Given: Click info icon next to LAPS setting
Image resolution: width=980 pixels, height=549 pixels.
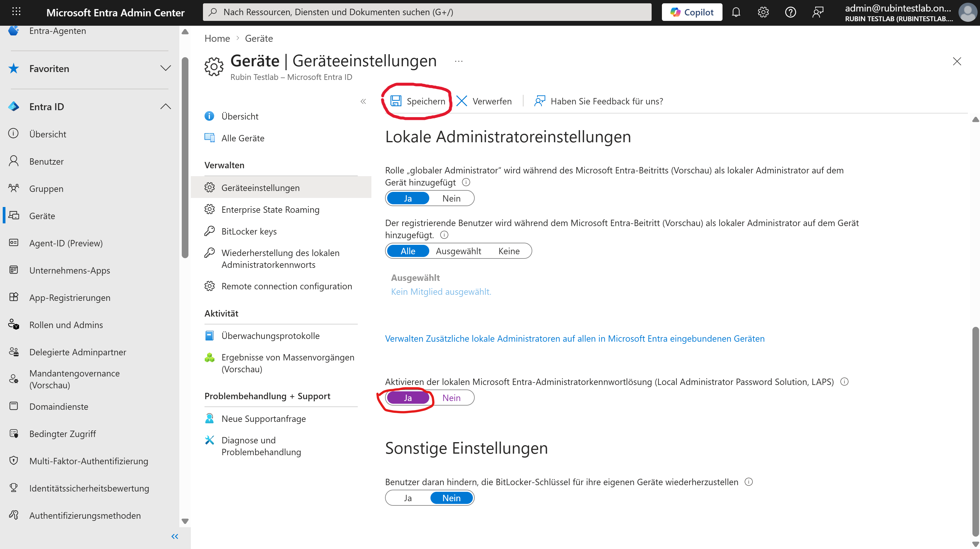Looking at the screenshot, I should (x=844, y=382).
